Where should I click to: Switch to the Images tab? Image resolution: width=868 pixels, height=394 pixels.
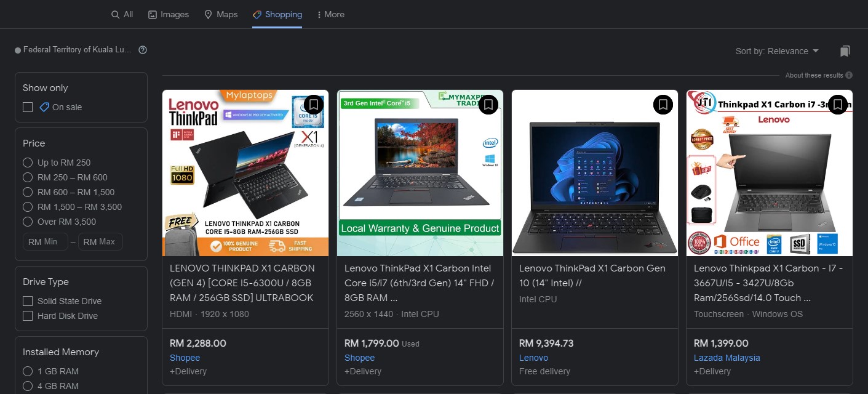169,14
